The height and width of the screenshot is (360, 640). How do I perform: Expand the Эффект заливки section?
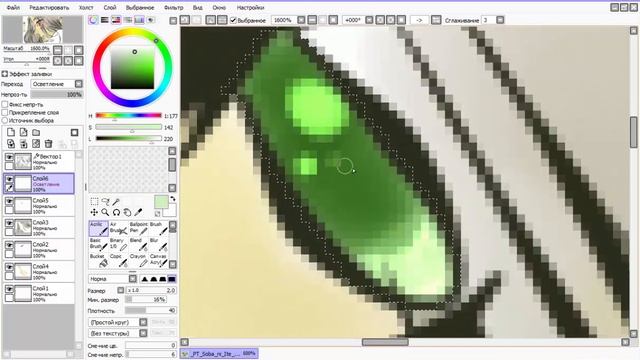click(x=4, y=74)
